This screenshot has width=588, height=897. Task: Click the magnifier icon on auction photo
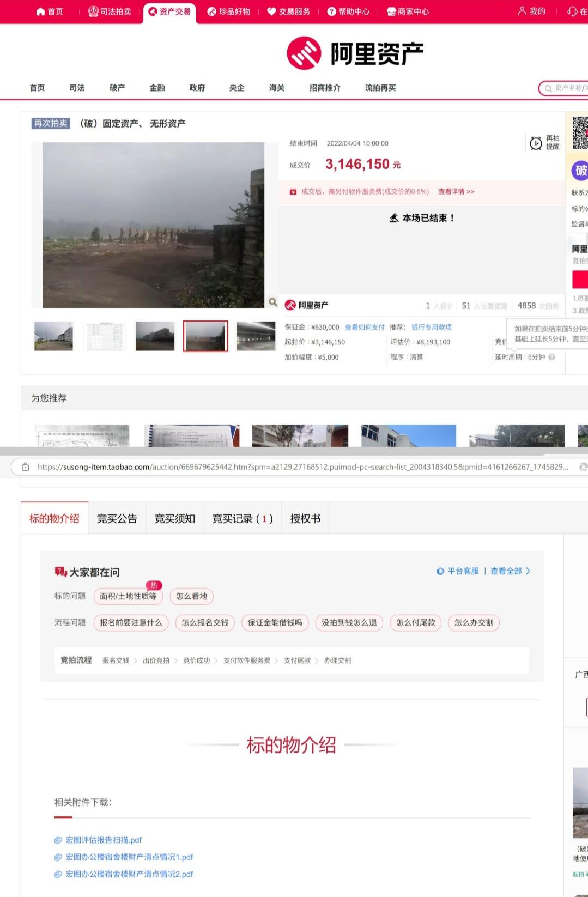(272, 302)
